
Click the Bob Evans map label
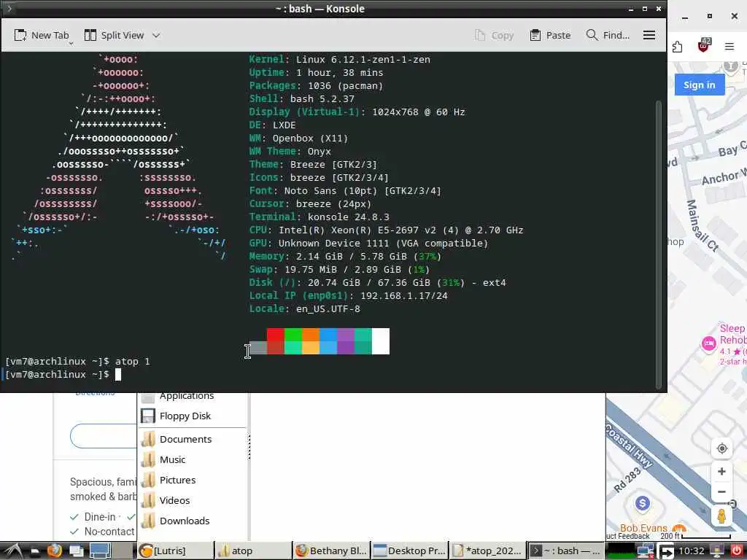(x=643, y=528)
